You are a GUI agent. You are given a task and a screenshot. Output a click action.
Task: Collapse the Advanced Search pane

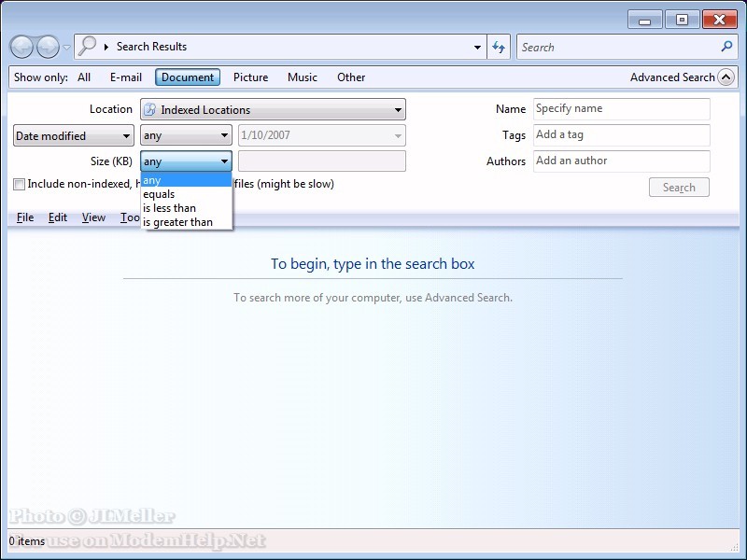point(726,77)
